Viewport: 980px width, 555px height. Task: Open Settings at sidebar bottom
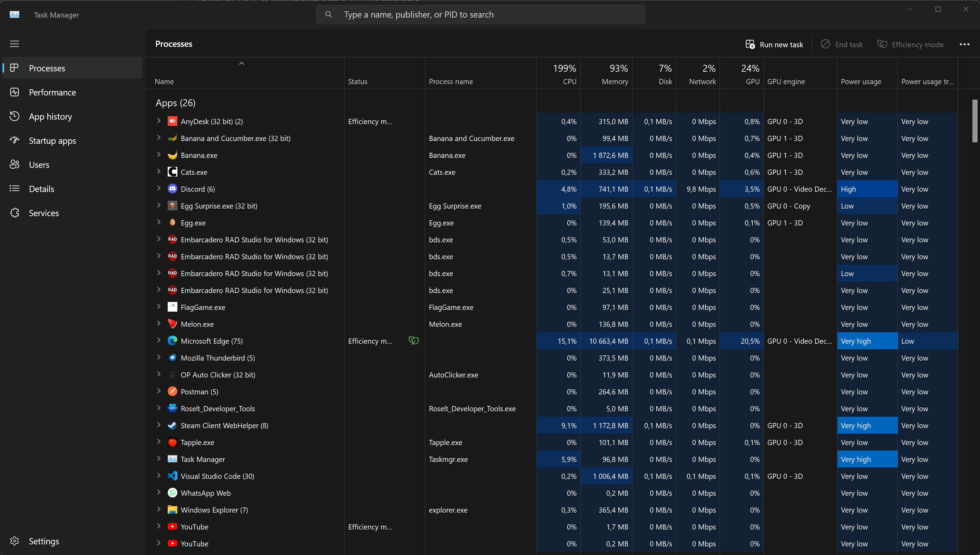[43, 541]
